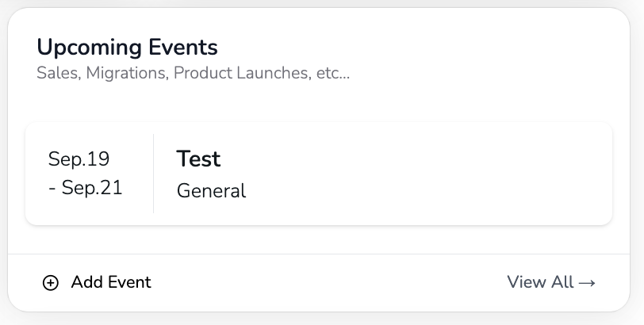
Task: Click the Upcoming Events heading
Action: click(x=127, y=48)
